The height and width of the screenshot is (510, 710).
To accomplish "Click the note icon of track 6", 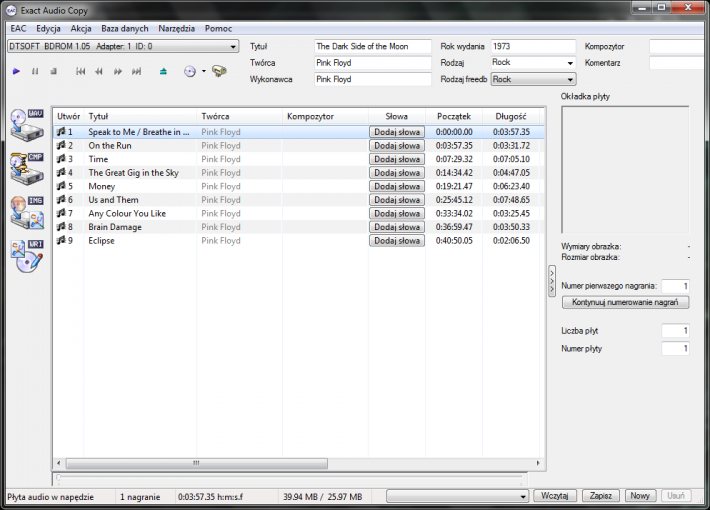I will (x=61, y=200).
